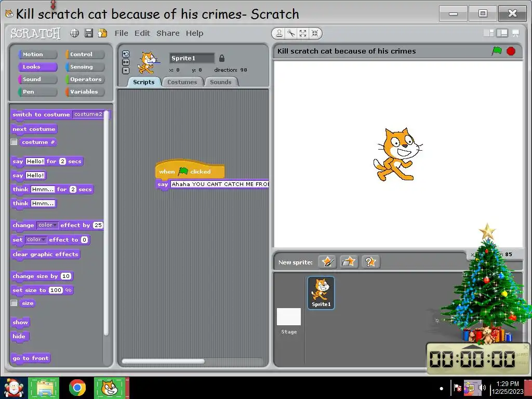This screenshot has height=399, width=532.
Task: Open costume dropdown in switch to costume block
Action: pos(88,114)
